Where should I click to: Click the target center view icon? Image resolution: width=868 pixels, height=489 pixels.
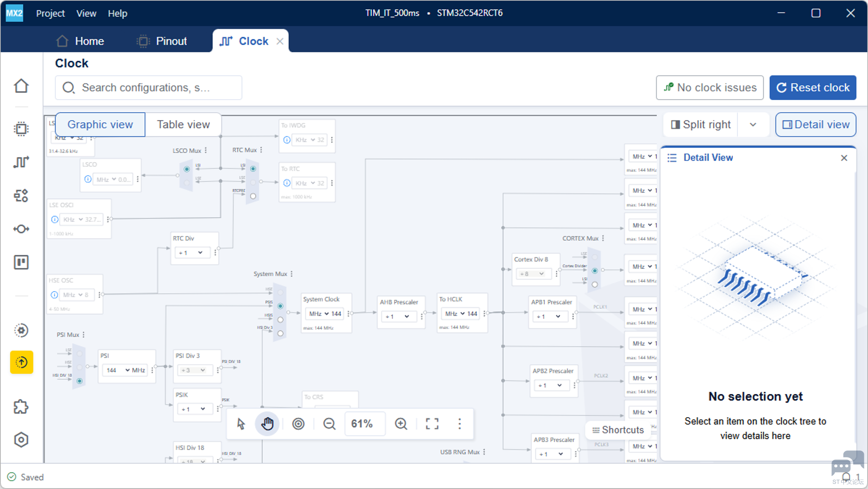298,424
